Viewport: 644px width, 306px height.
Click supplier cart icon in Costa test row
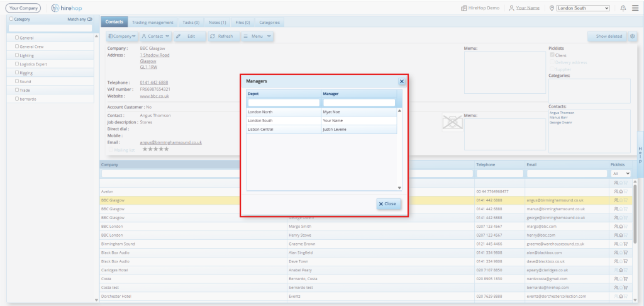tap(626, 287)
